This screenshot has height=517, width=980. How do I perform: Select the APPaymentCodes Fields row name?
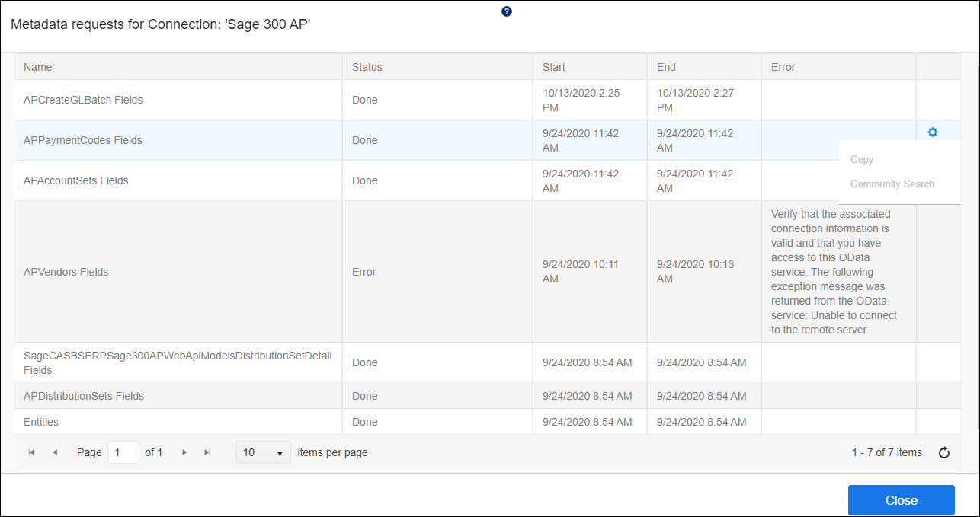[x=83, y=140]
